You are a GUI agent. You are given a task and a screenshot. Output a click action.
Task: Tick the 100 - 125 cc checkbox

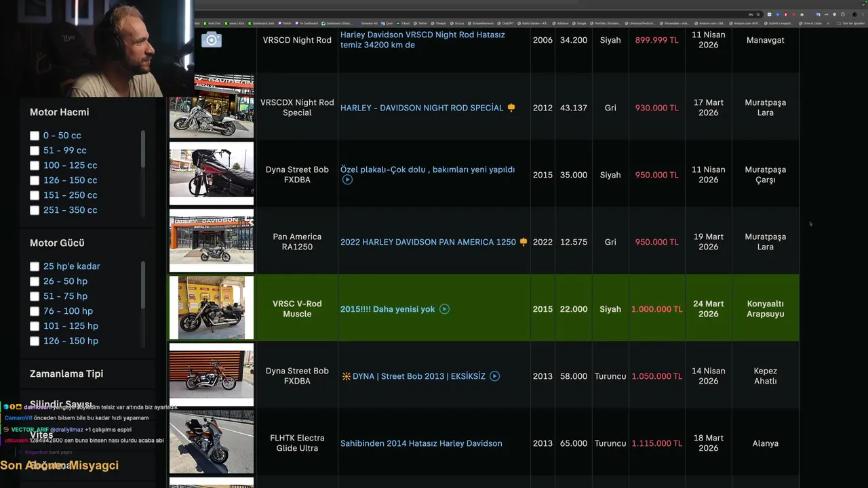[x=35, y=165]
